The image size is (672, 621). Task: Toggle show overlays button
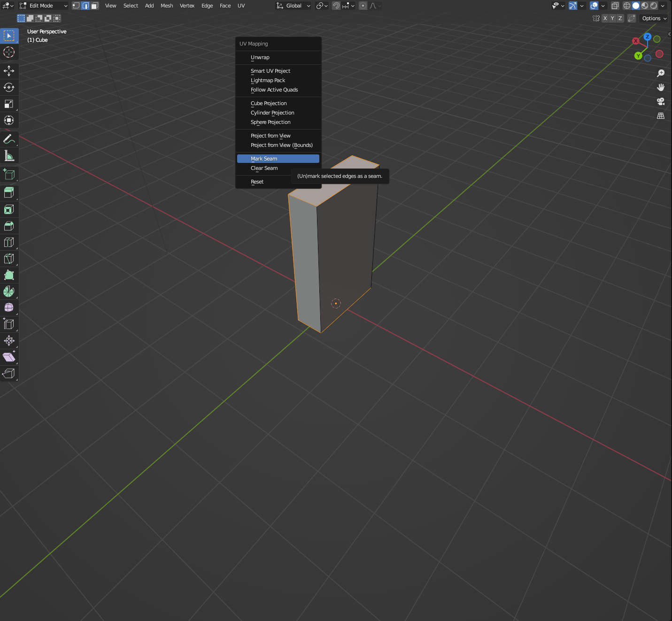[594, 6]
